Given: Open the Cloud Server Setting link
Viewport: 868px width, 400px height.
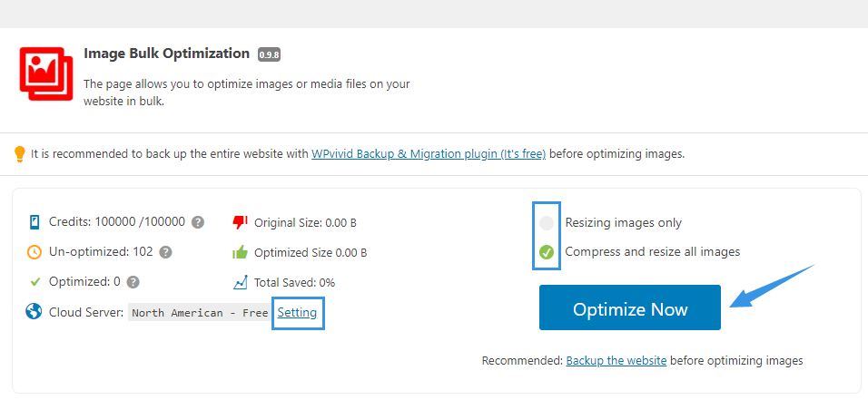Looking at the screenshot, I should tap(297, 313).
